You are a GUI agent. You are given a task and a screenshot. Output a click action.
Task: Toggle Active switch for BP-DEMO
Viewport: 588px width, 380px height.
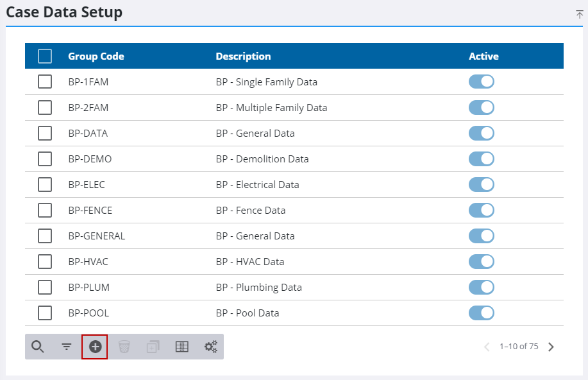(x=482, y=159)
